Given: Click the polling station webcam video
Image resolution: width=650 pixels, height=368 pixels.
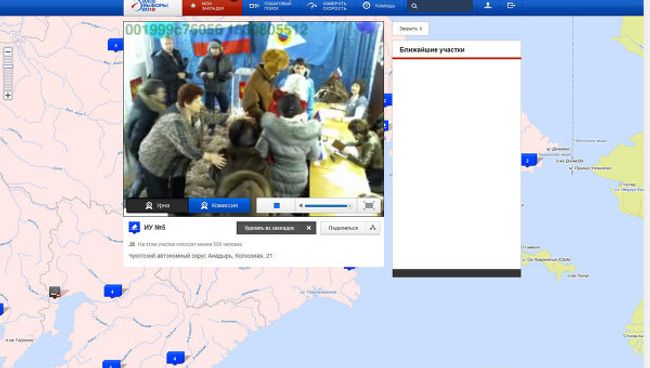Looking at the screenshot, I should [x=254, y=110].
